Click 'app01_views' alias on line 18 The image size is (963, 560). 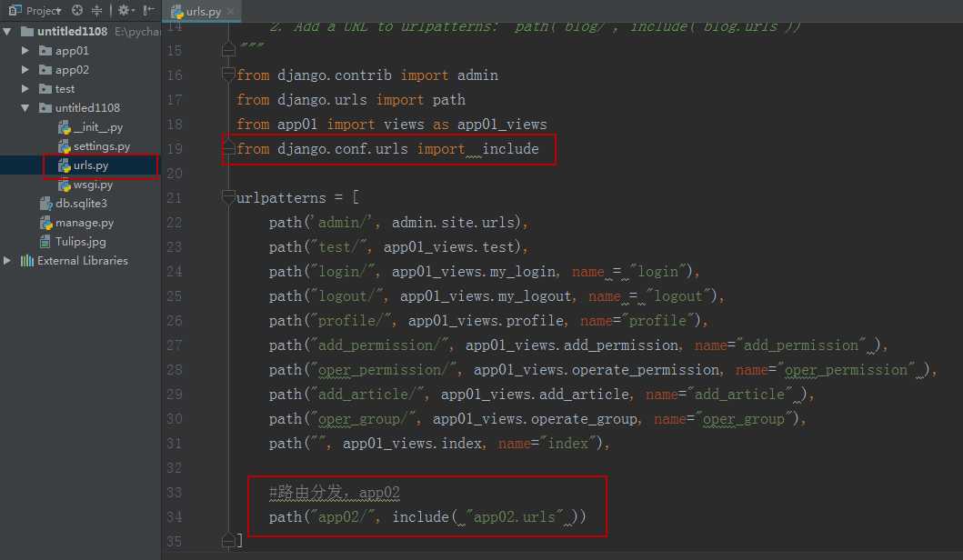click(x=502, y=124)
